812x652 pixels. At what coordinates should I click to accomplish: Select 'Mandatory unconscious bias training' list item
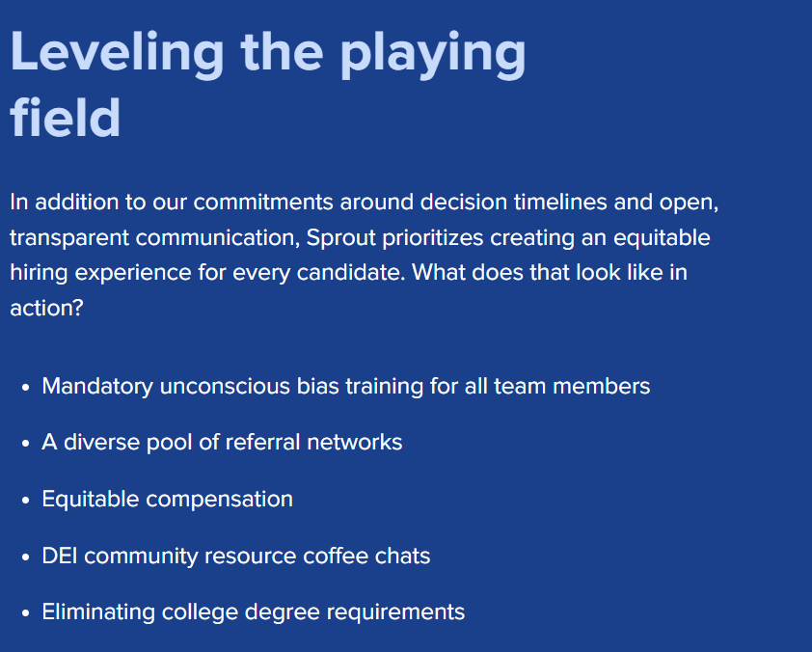(345, 387)
